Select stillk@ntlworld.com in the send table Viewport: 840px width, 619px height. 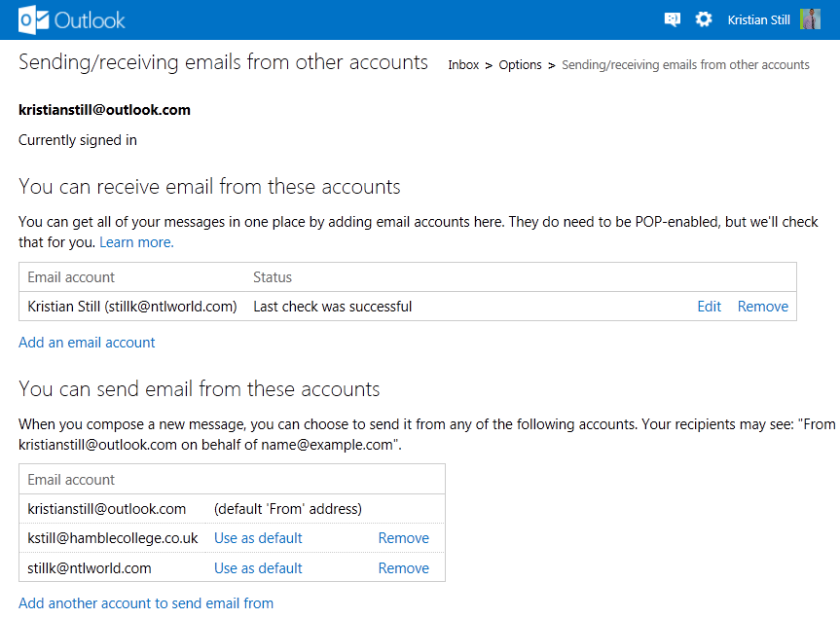click(90, 568)
